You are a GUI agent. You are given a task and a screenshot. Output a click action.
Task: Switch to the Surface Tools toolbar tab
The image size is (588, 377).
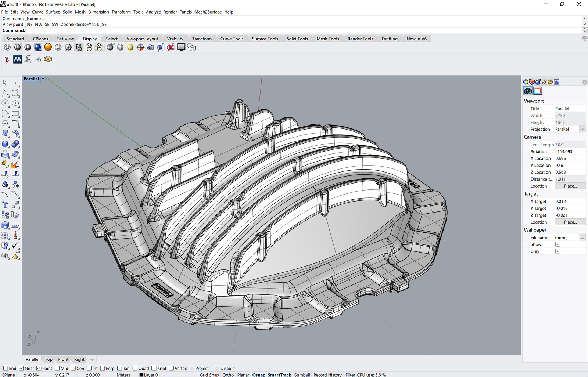click(x=265, y=39)
